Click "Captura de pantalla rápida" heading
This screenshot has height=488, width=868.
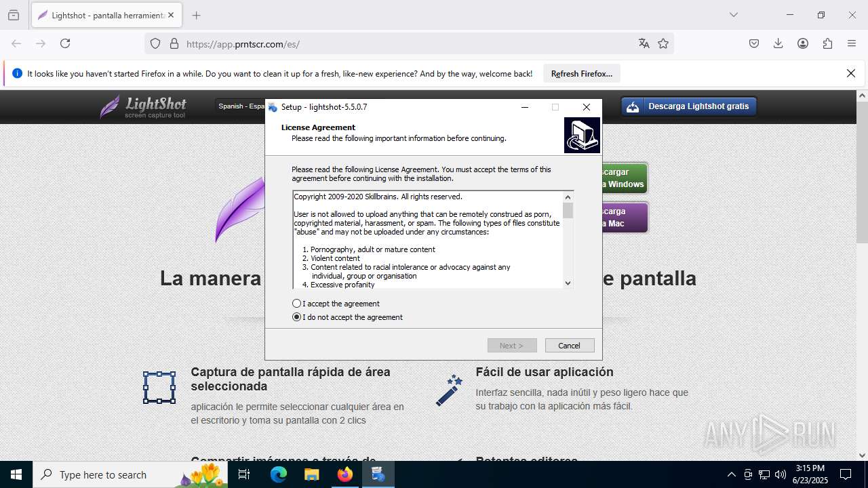tap(290, 379)
